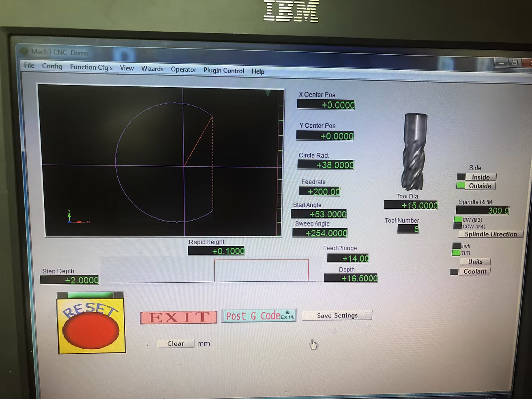Image resolution: width=532 pixels, height=399 pixels.
Task: Open the Help menu
Action: (257, 71)
